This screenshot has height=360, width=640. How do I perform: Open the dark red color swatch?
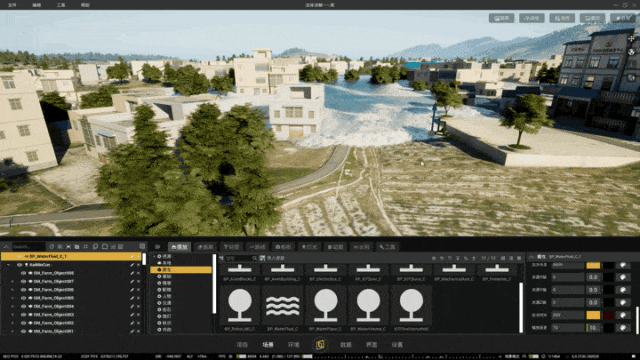(608, 315)
